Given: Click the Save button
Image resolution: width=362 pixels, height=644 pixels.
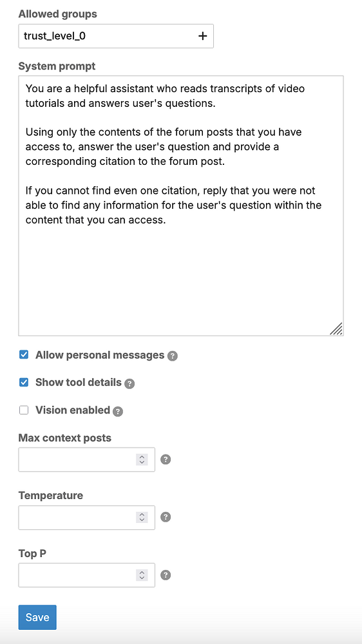Looking at the screenshot, I should pyautogui.click(x=37, y=618).
